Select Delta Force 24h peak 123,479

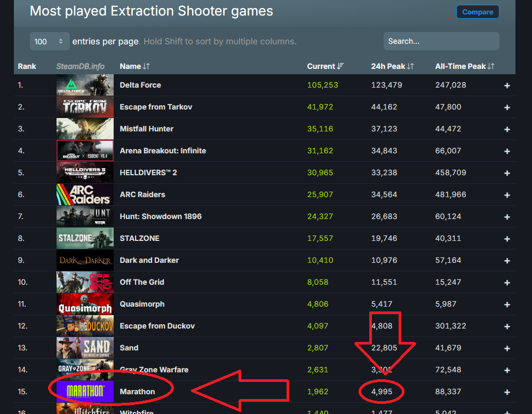coord(386,85)
